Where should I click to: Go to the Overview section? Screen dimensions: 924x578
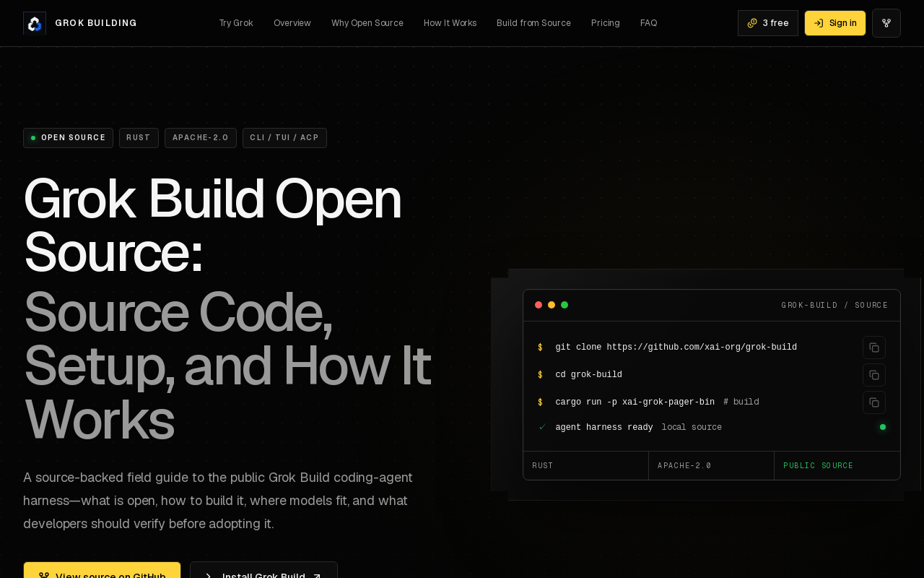coord(292,23)
